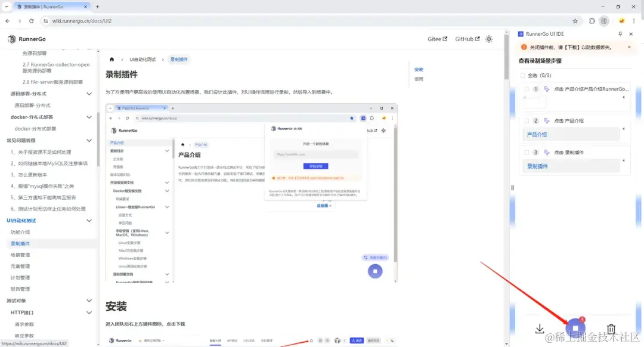The height and width of the screenshot is (347, 644).
Task: Click the step 2 click-action icon
Action: point(547,120)
